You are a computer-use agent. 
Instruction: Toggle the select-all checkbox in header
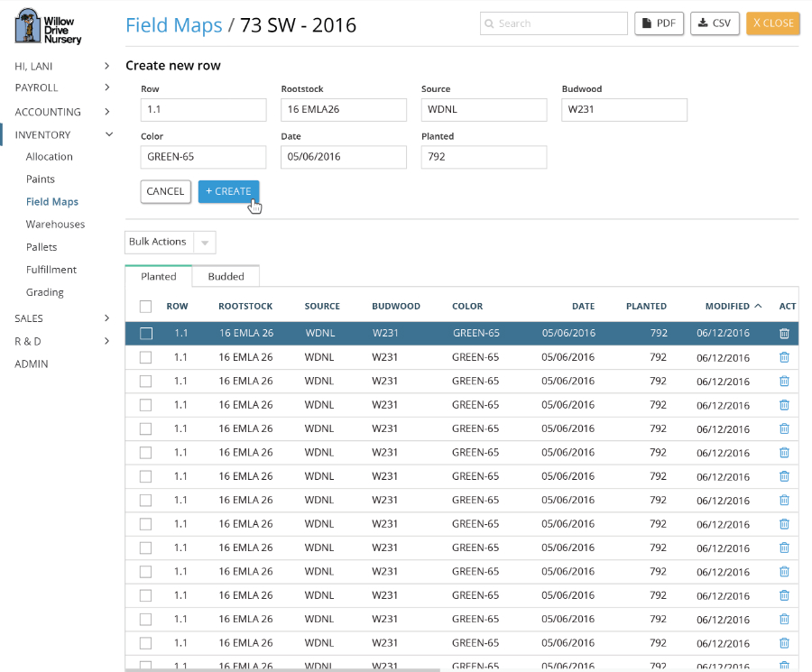click(146, 307)
